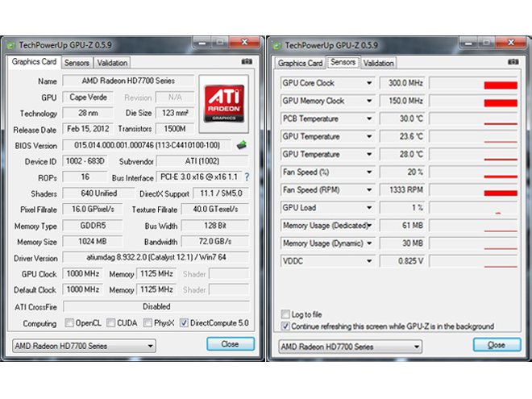
Task: Open Validation tab in right window
Action: pos(378,63)
